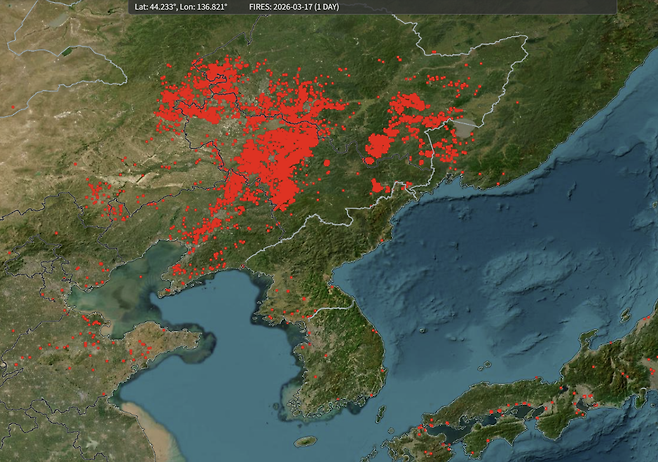Click the lake in the top-left corner
Viewport: 658px width, 462px height.
coord(68,50)
